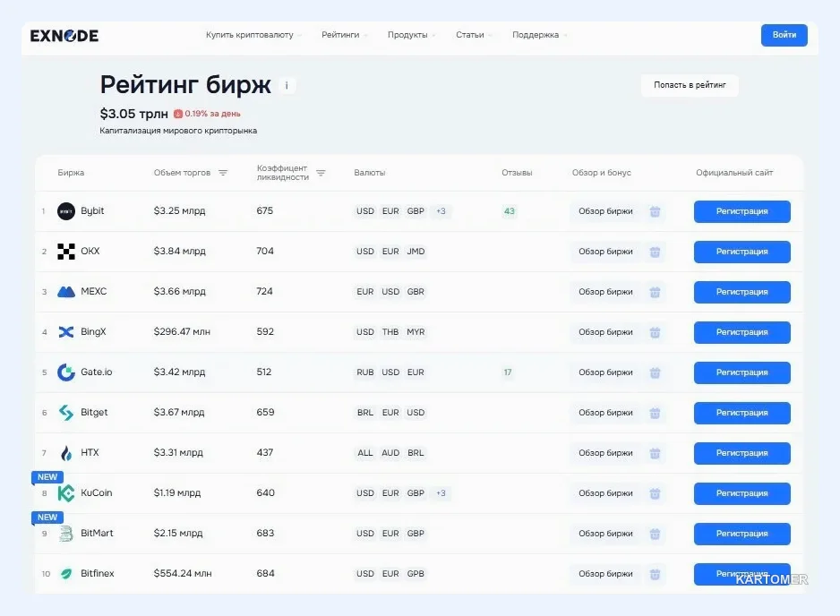Click the Gate.io exchange logo
This screenshot has height=616, width=840.
pyautogui.click(x=66, y=372)
